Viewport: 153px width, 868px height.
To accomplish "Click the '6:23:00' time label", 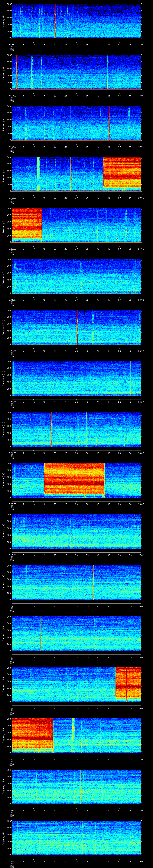I will coord(12,402).
